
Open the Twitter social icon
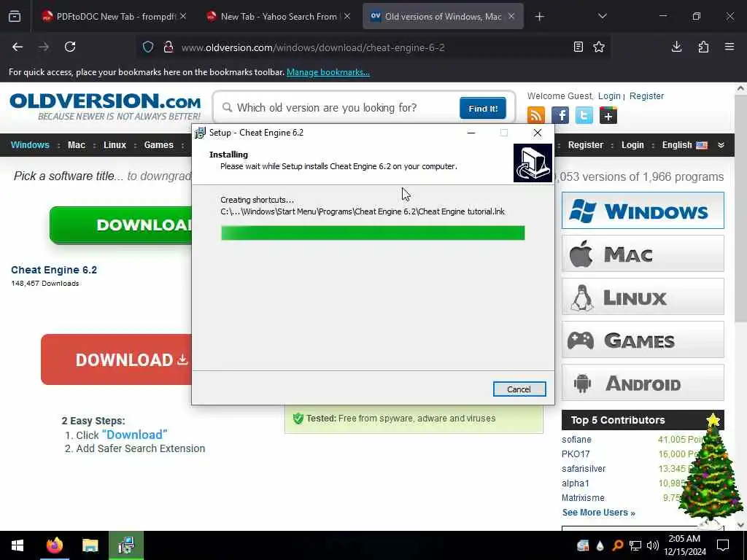pos(584,115)
